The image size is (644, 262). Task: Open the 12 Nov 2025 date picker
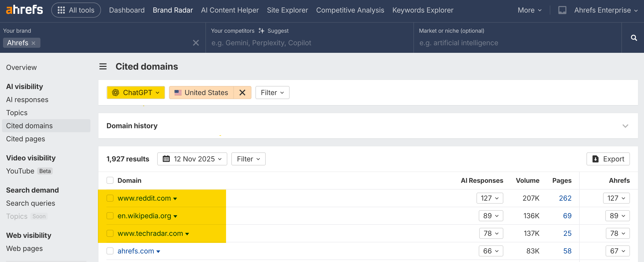(192, 159)
